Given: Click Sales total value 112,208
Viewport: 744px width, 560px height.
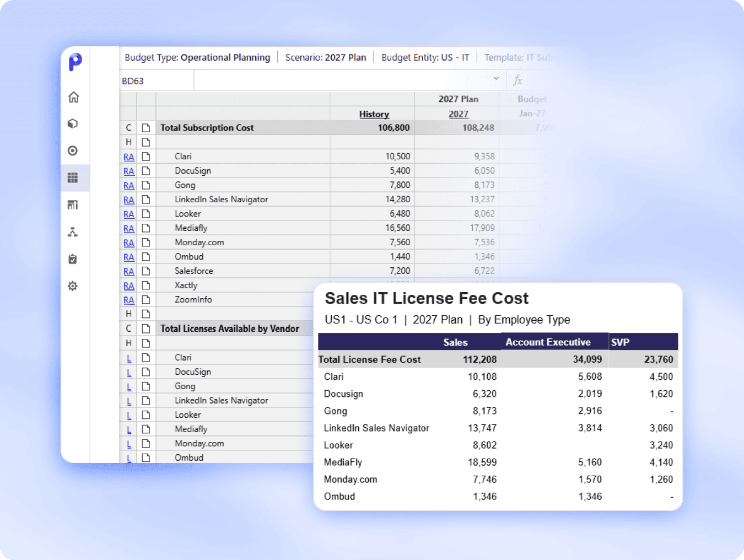Looking at the screenshot, I should pos(479,359).
